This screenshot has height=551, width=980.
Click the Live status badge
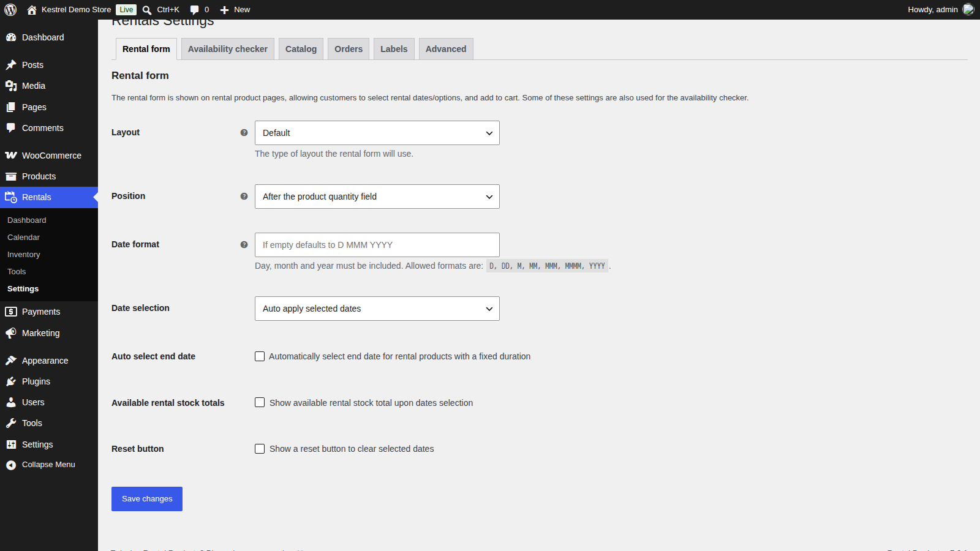point(126,10)
